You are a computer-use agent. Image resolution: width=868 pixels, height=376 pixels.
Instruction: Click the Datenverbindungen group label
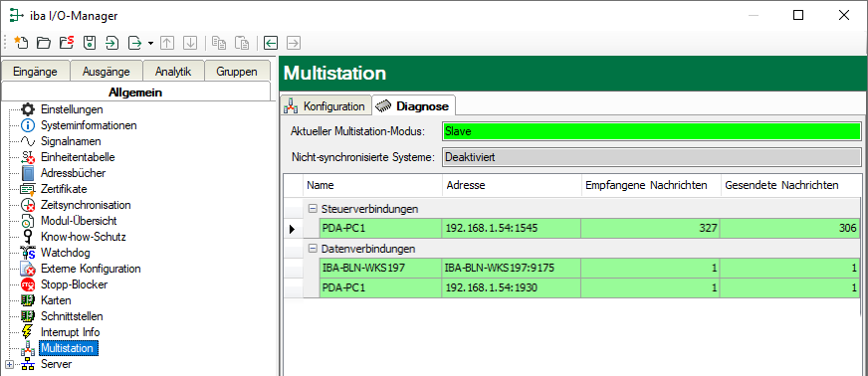[368, 249]
